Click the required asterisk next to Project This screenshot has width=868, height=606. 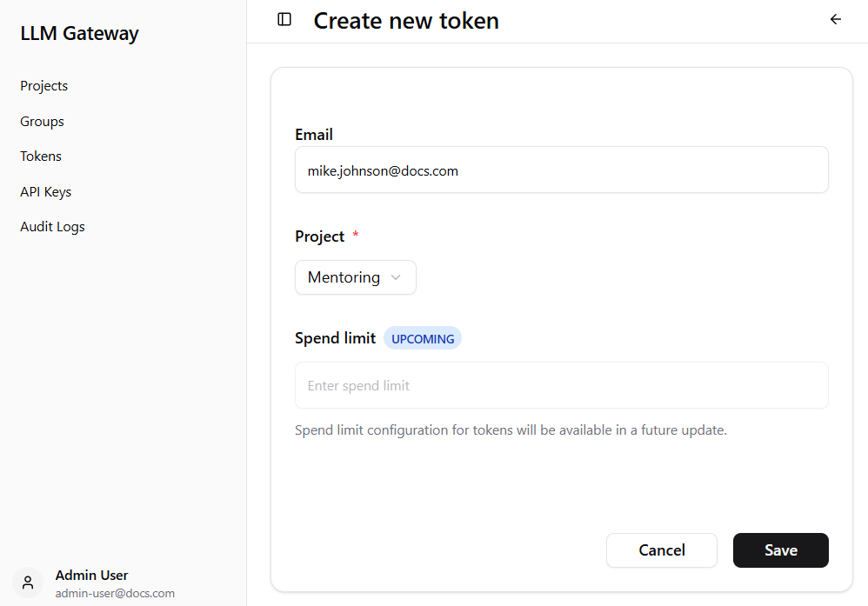[355, 235]
